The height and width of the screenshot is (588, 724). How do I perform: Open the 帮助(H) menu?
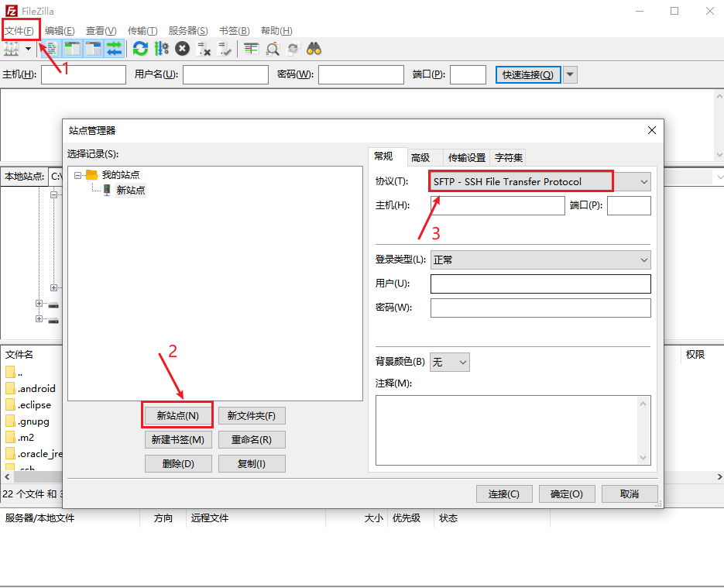(x=276, y=31)
